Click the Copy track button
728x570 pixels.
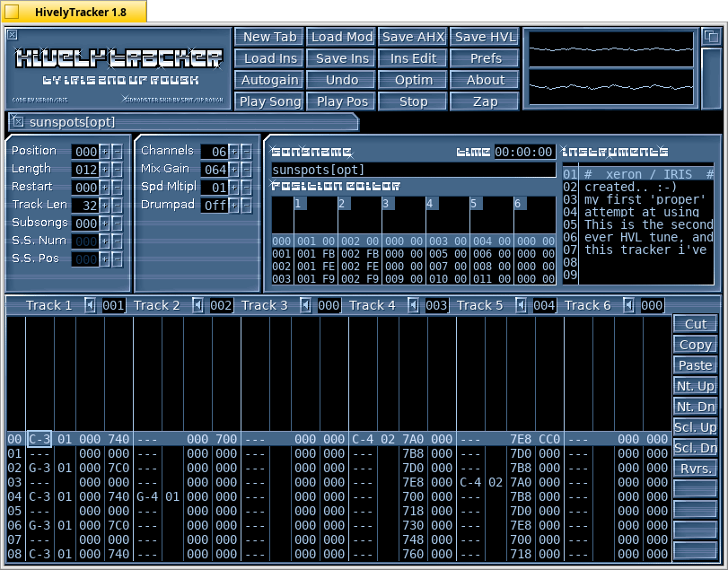click(695, 345)
